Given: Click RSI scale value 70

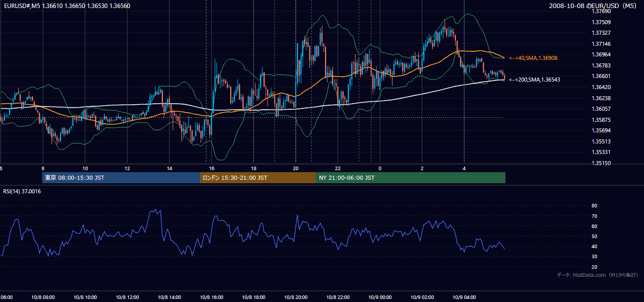Looking at the screenshot, I should 594,216.
